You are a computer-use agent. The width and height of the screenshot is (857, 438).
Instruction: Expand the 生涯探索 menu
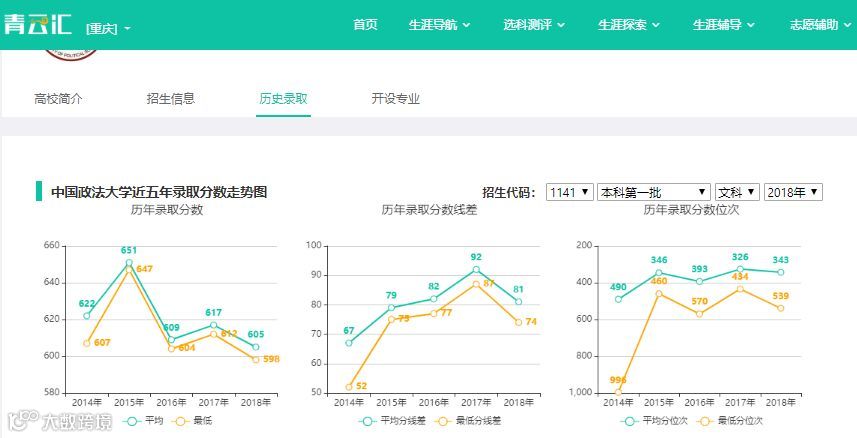click(x=629, y=25)
